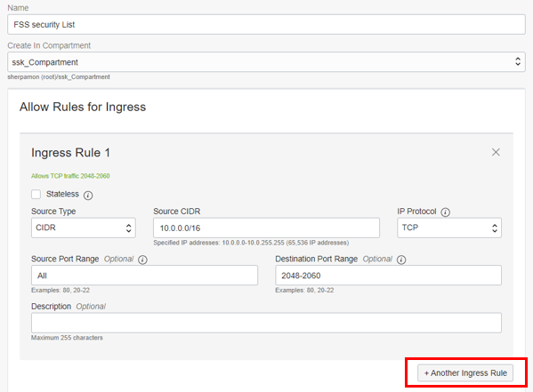533x392 pixels.
Task: Click the Create In Compartment label
Action: 49,45
